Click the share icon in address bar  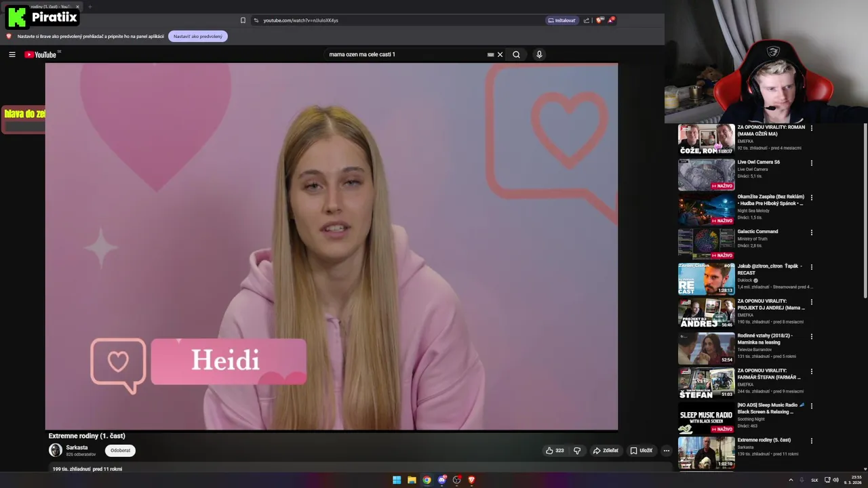click(x=587, y=20)
